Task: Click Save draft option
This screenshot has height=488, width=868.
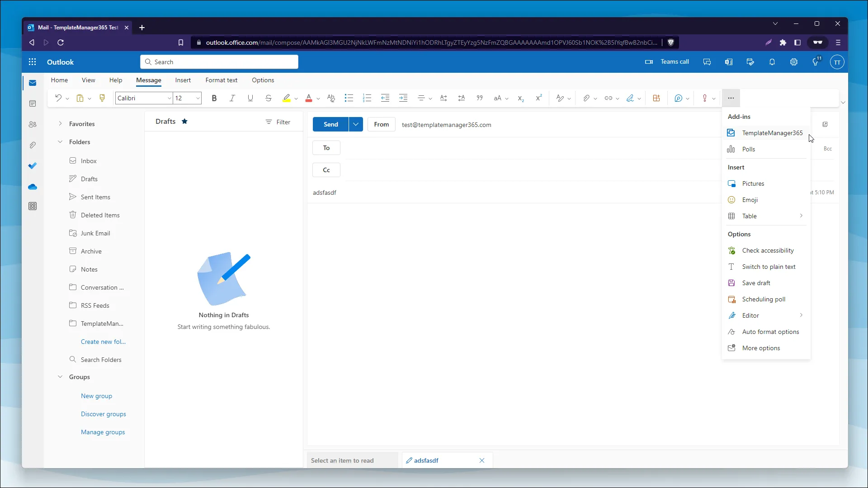Action: (x=756, y=282)
